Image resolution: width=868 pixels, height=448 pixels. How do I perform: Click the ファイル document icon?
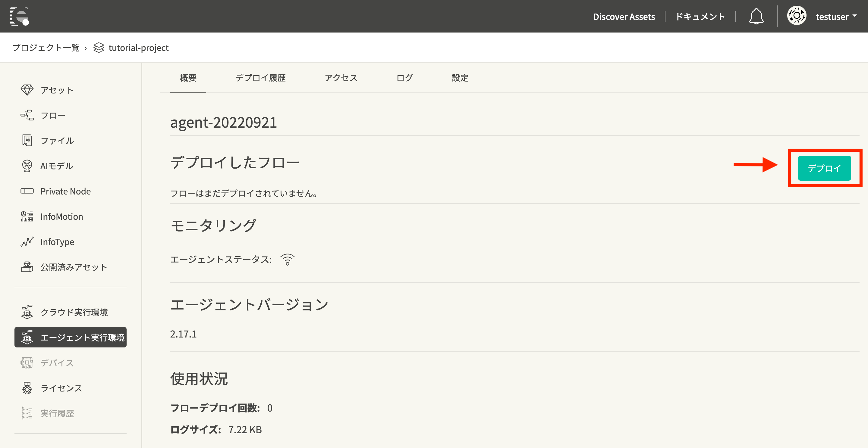point(27,140)
